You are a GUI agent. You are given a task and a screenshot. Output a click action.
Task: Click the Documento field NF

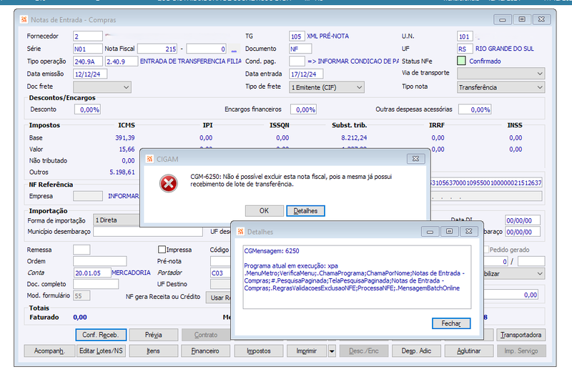click(x=300, y=49)
